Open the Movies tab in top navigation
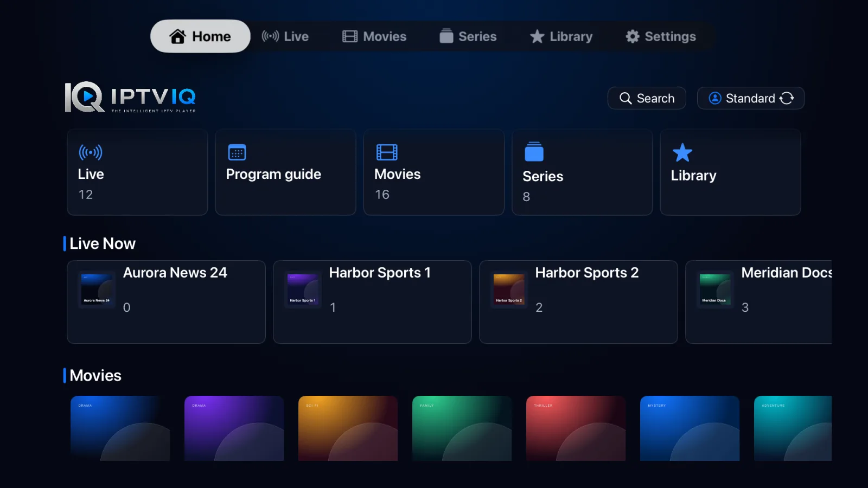Viewport: 868px width, 488px height. pos(374,36)
